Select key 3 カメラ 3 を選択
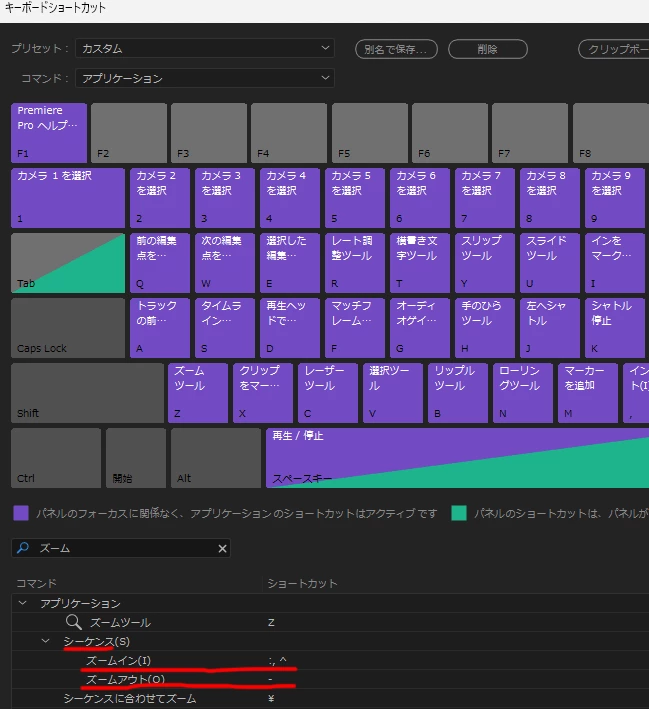This screenshot has width=649, height=709. tap(225, 198)
